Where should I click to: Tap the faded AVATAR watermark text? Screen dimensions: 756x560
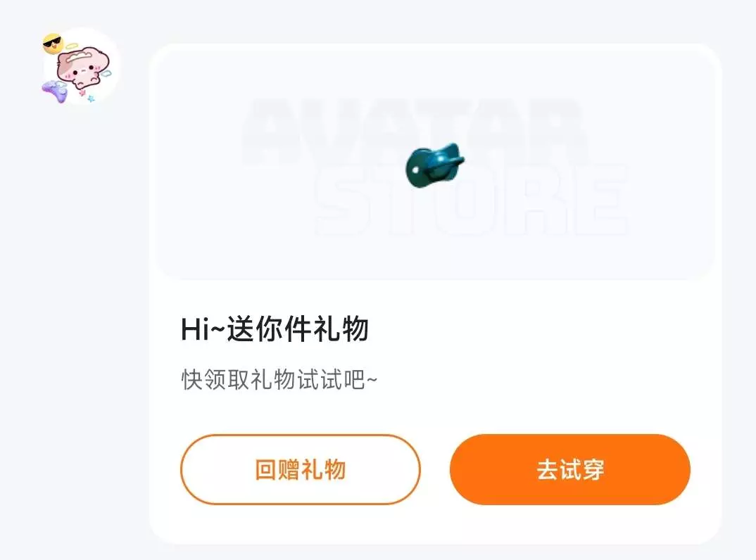[x=414, y=130]
